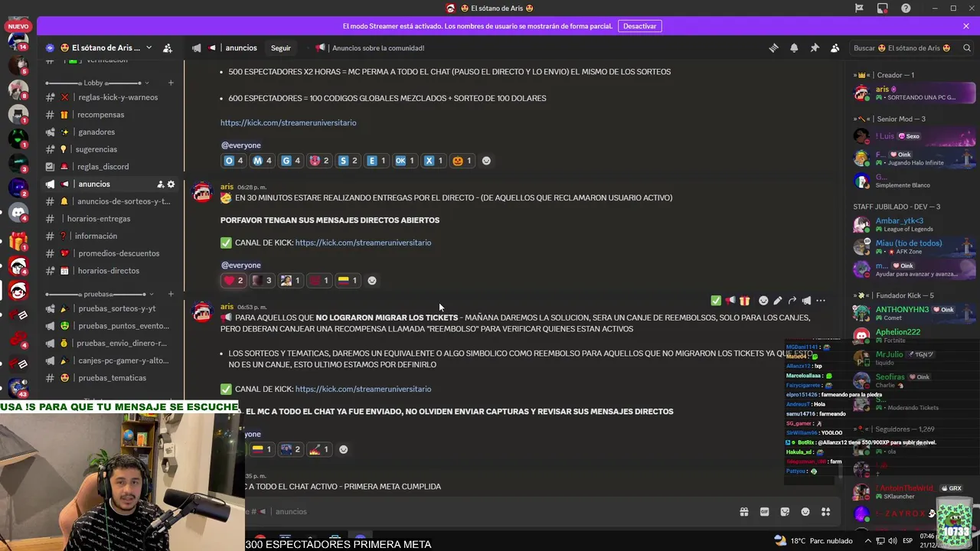This screenshot has height=551, width=980.
Task: Click invite-people icon beside server name
Action: click(x=168, y=47)
